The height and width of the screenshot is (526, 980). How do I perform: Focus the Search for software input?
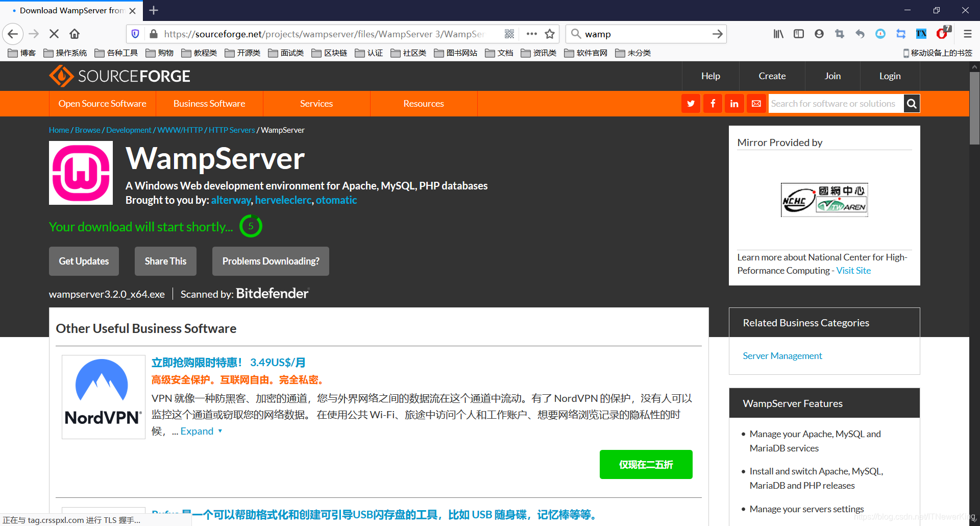(836, 104)
